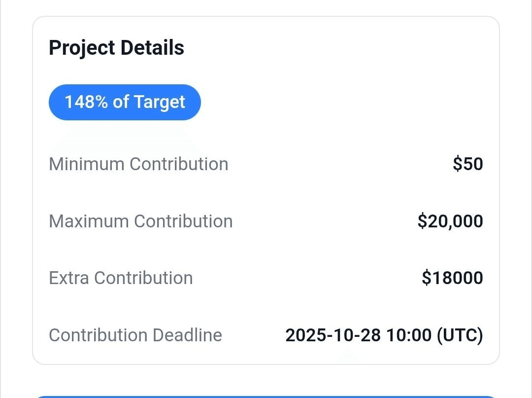Click the word "Extra" in the third row
The width and height of the screenshot is (532, 398).
click(x=69, y=278)
